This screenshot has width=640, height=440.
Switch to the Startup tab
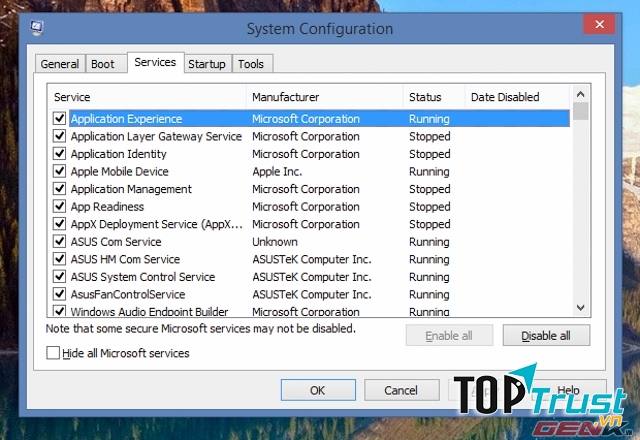coord(207,64)
